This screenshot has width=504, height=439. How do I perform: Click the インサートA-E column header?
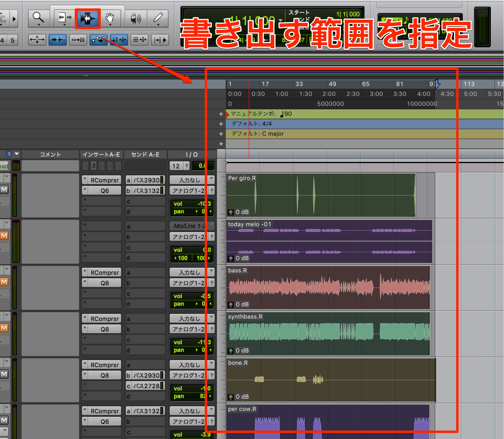click(x=101, y=155)
